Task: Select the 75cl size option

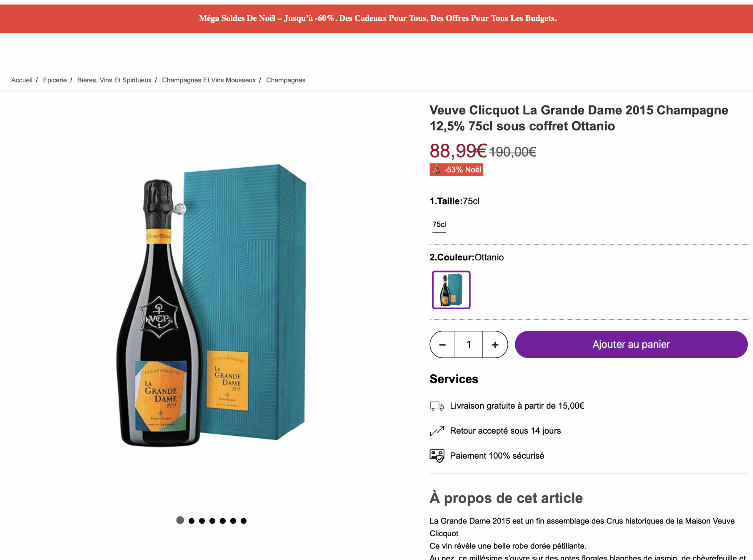Action: pyautogui.click(x=439, y=224)
